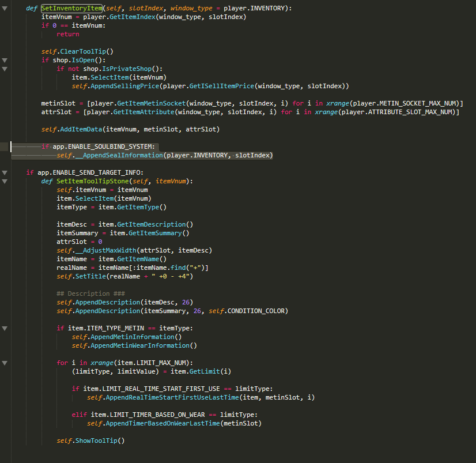Click the AppendMetinWearInformation method call
The height and width of the screenshot is (463, 476).
(x=140, y=346)
